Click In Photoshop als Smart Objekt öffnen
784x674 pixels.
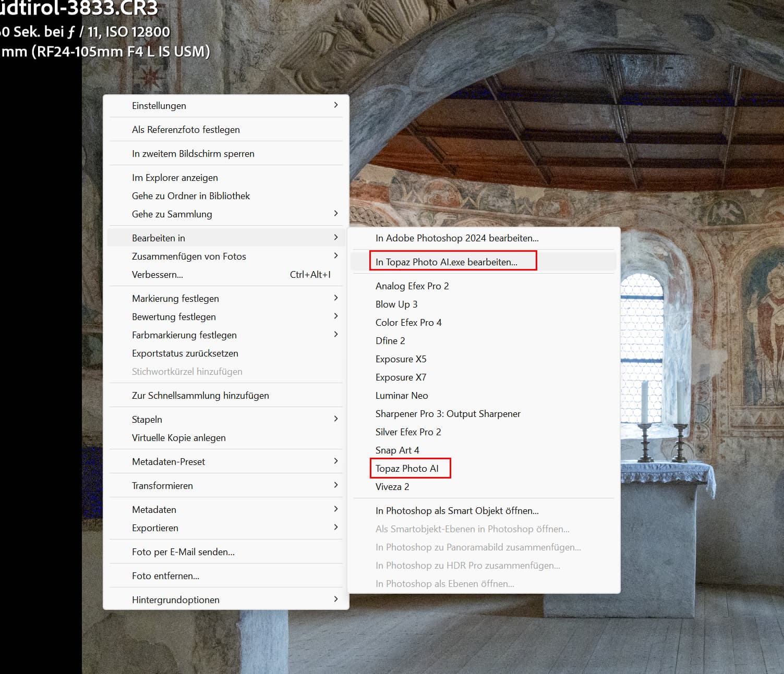tap(457, 511)
